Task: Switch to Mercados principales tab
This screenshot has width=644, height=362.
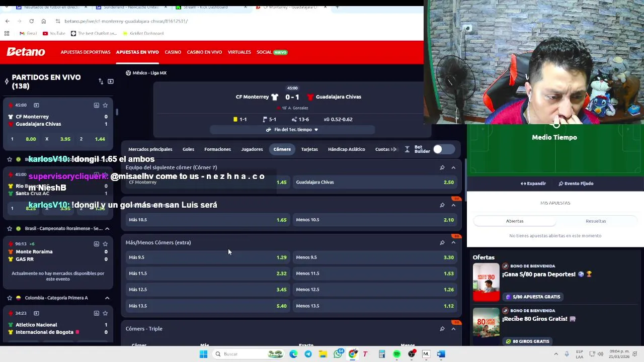Action: click(x=150, y=149)
